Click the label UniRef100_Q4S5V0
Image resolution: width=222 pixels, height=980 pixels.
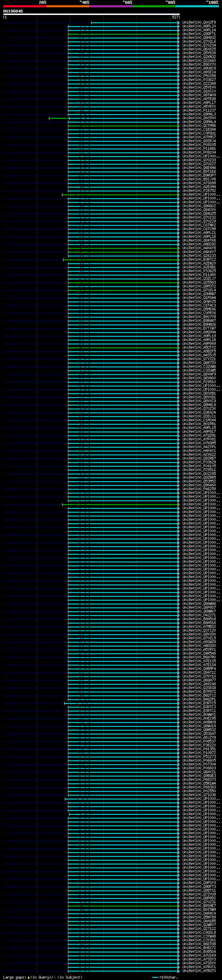click(x=199, y=118)
